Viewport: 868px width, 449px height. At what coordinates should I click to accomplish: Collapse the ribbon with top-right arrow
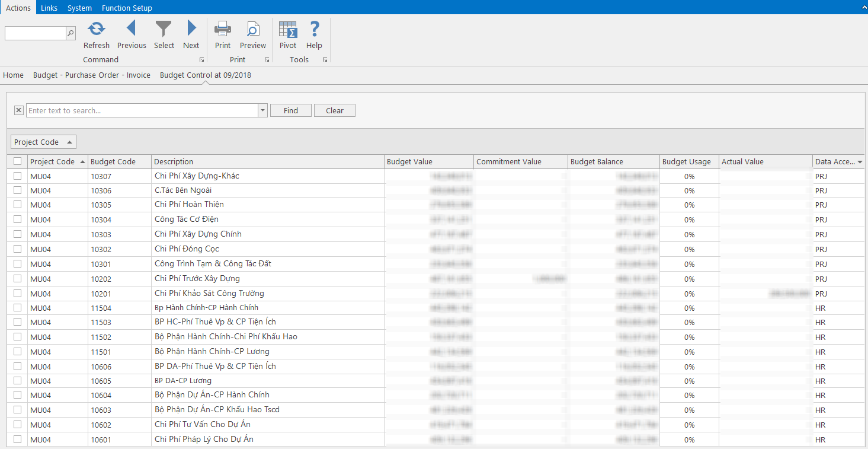pyautogui.click(x=863, y=7)
